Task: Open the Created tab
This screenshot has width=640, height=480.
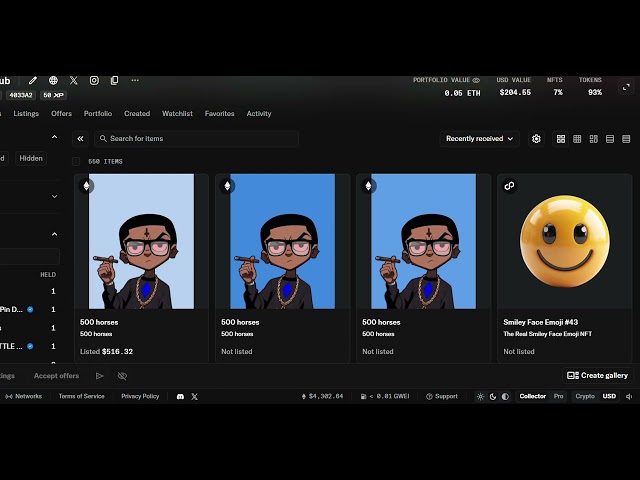Action: (137, 113)
